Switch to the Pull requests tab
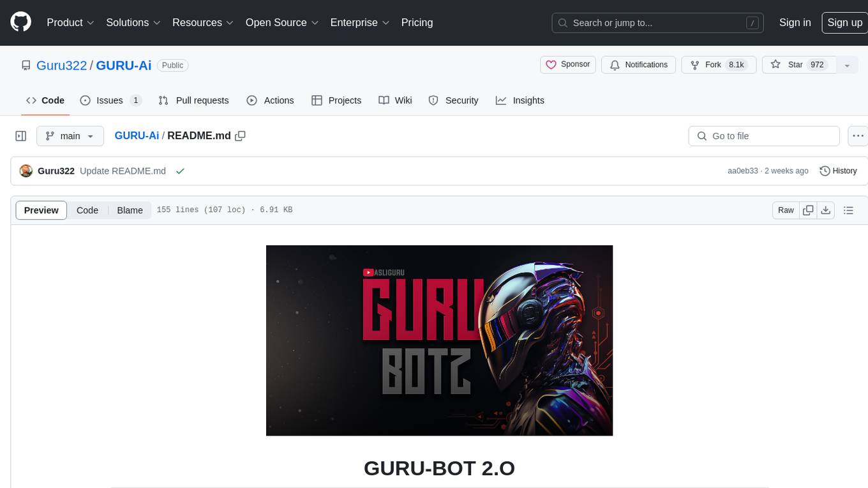868x488 pixels. pos(193,100)
